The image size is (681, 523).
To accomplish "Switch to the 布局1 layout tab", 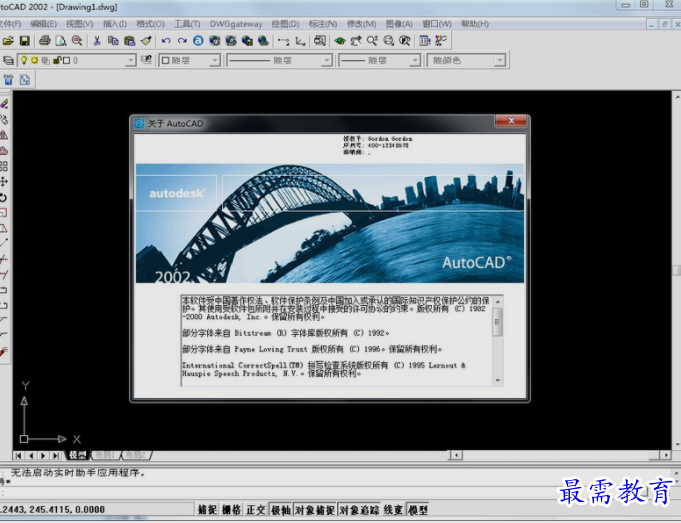I will pos(106,455).
